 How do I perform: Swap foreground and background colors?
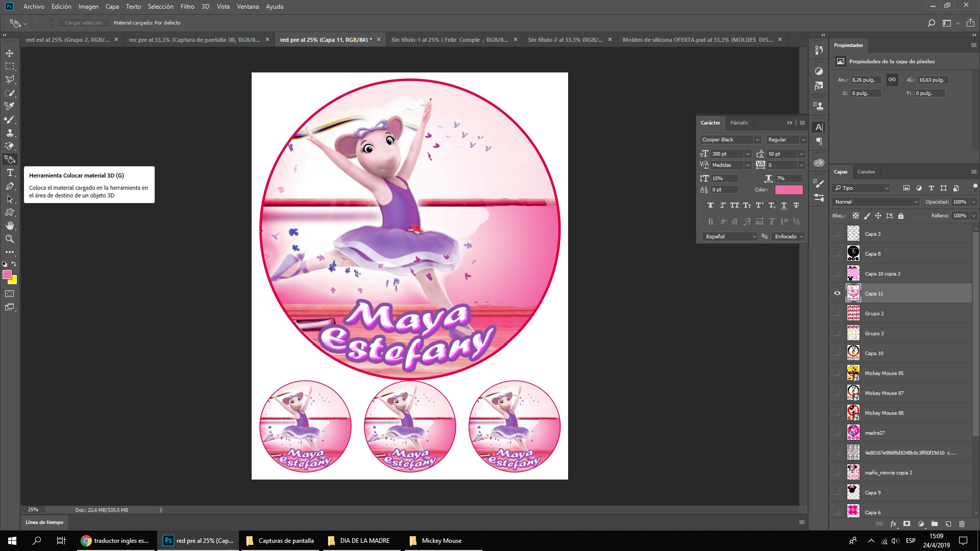[x=14, y=264]
